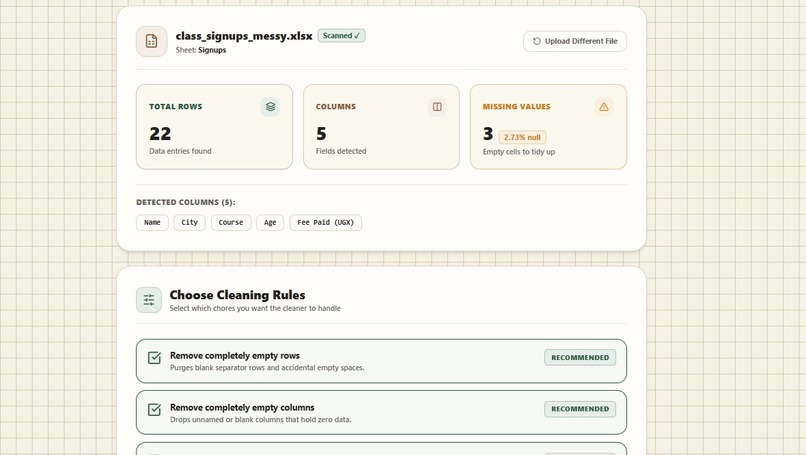This screenshot has height=455, width=806.
Task: Click the Drops unnamed or blank columns description
Action: [x=261, y=420]
